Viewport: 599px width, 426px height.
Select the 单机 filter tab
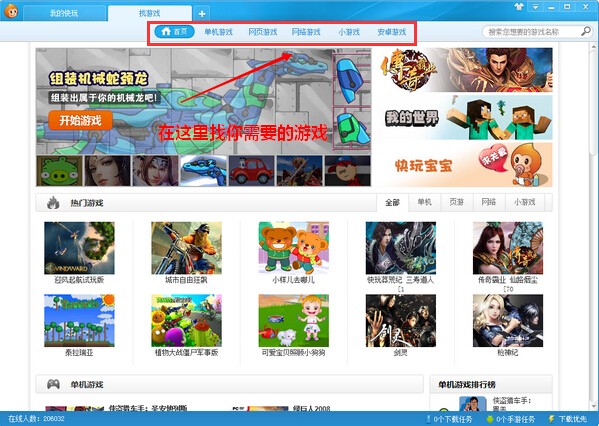tap(424, 202)
